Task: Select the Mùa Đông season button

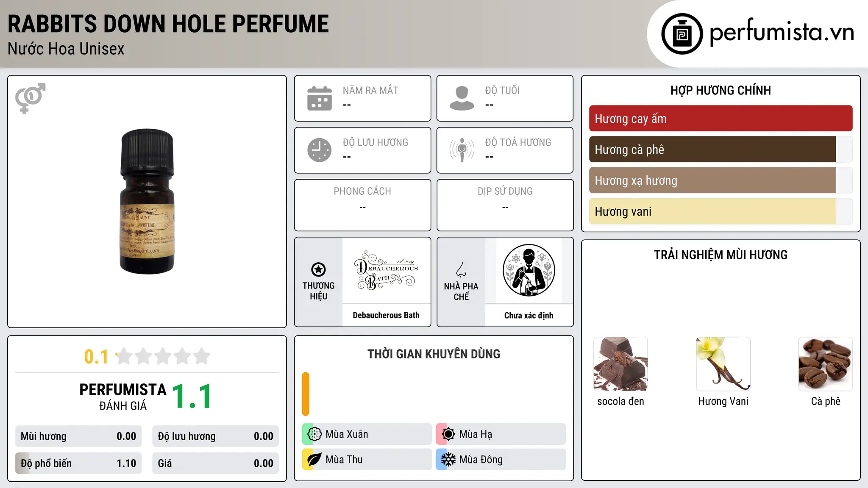Action: [501, 460]
